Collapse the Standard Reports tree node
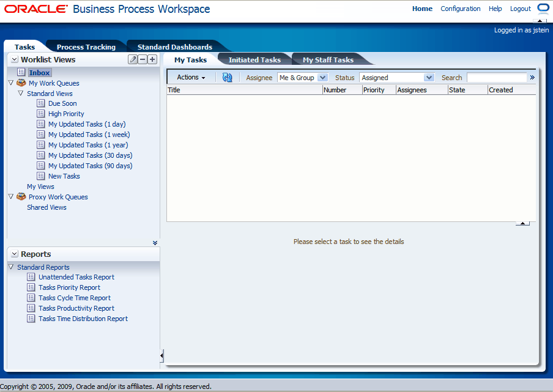The image size is (553, 392). (x=11, y=267)
